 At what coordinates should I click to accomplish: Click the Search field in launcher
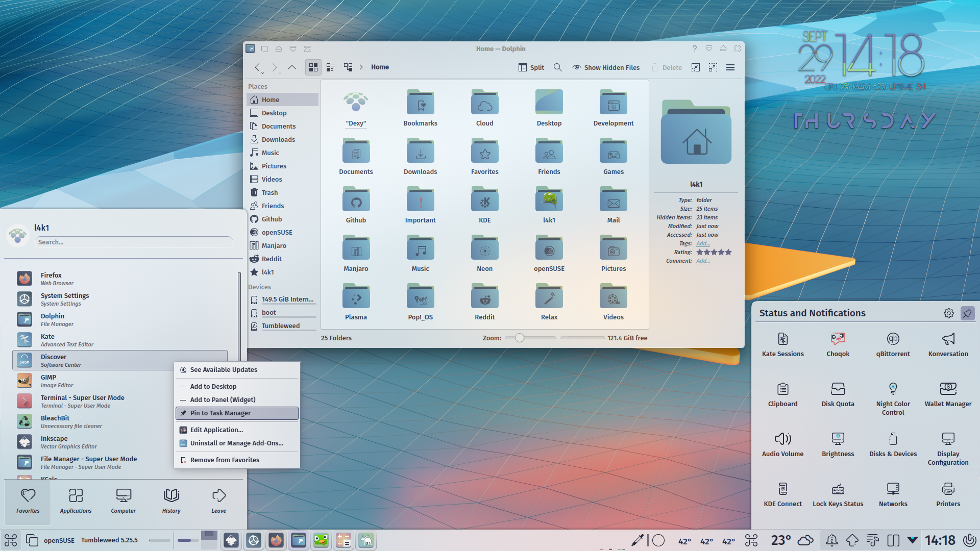pyautogui.click(x=135, y=242)
